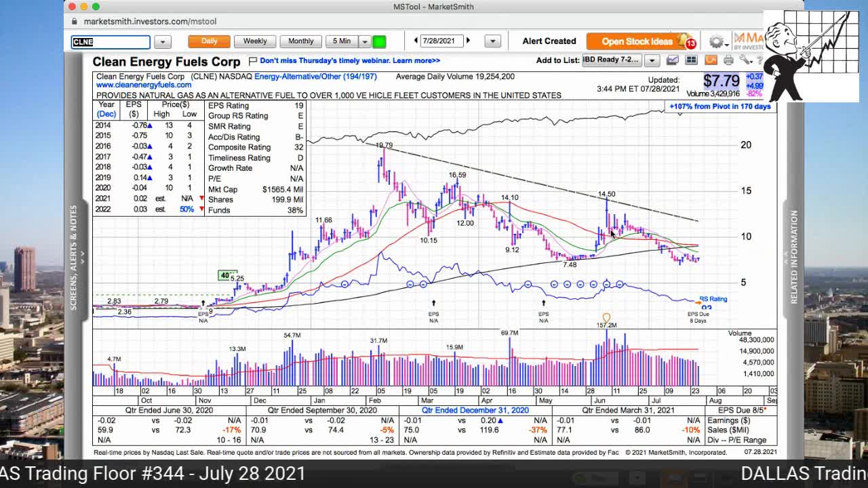The image size is (868, 488).
Task: Expand the Screens, Alerts & Notes panel
Action: [75, 258]
